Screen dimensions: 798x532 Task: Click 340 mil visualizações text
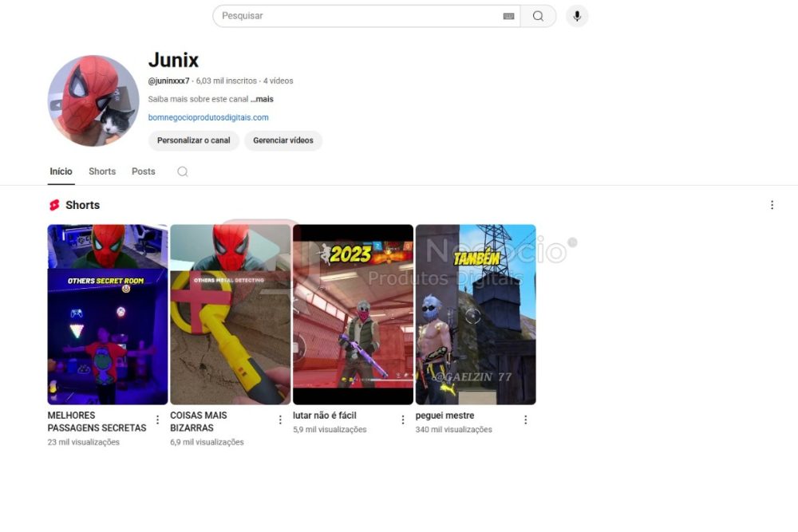(x=453, y=430)
